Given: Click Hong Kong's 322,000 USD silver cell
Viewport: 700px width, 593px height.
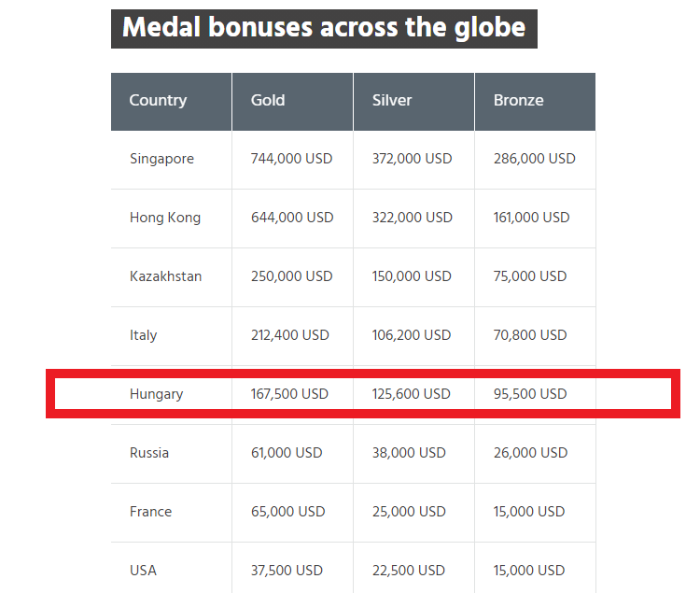Looking at the screenshot, I should [413, 219].
